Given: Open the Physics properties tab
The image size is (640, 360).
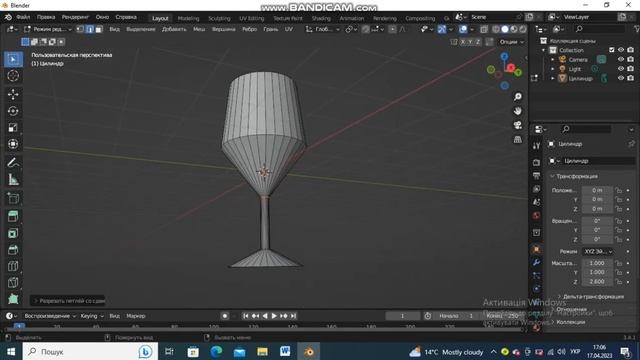Looking at the screenshot, I should [x=536, y=289].
